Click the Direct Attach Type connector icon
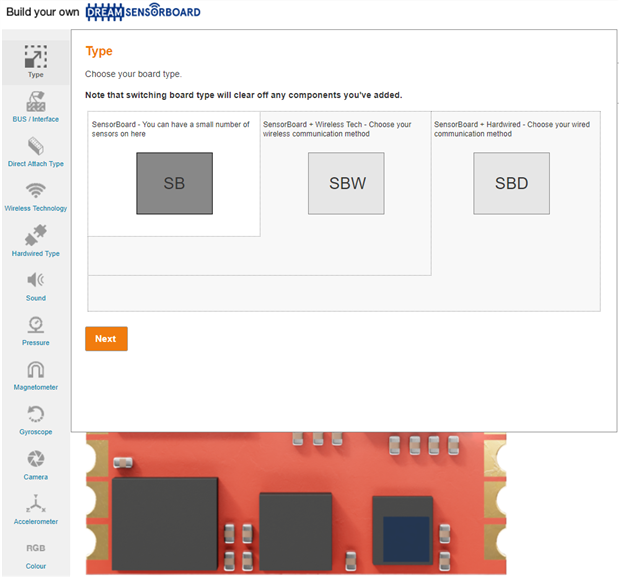This screenshot has height=577, width=619. pos(36,146)
